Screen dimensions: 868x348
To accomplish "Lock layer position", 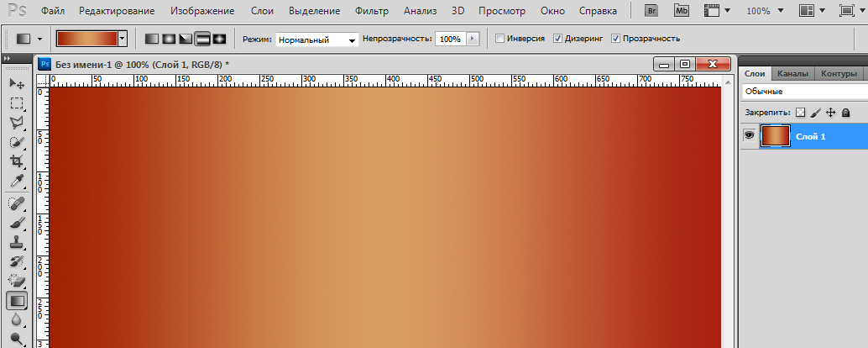I will 830,113.
